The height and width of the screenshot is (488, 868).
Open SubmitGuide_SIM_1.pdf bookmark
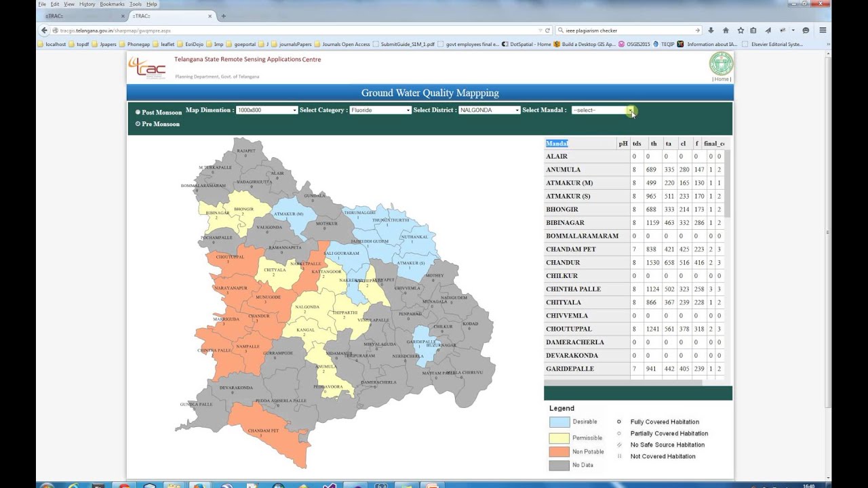point(404,45)
